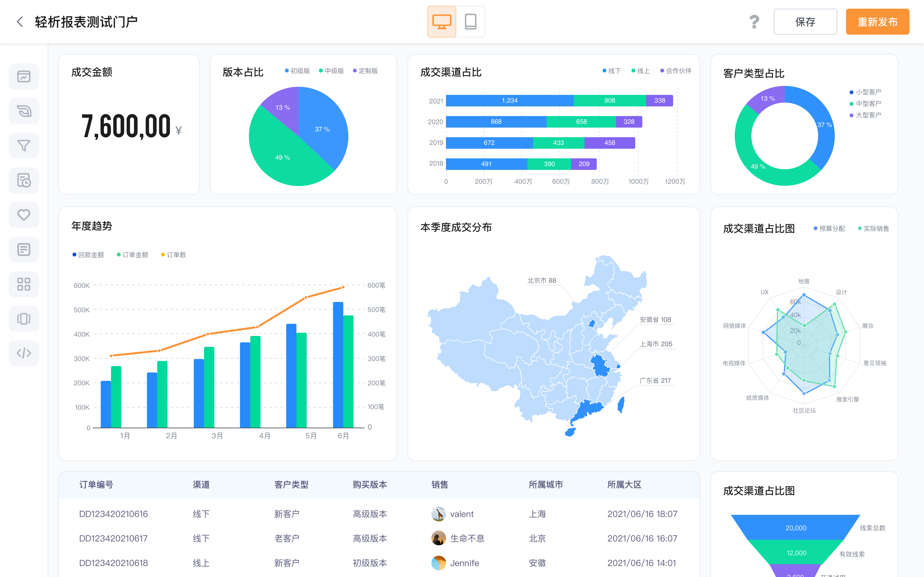Click the 保存 button
The width and height of the screenshot is (924, 577).
point(805,22)
